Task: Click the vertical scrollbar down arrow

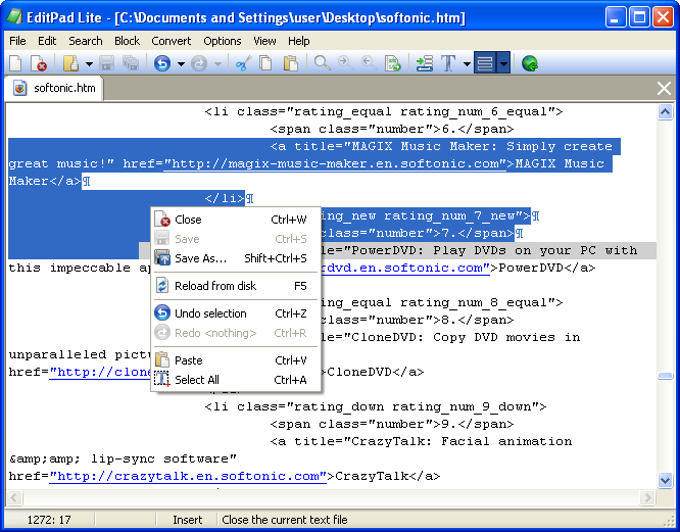Action: 665,480
